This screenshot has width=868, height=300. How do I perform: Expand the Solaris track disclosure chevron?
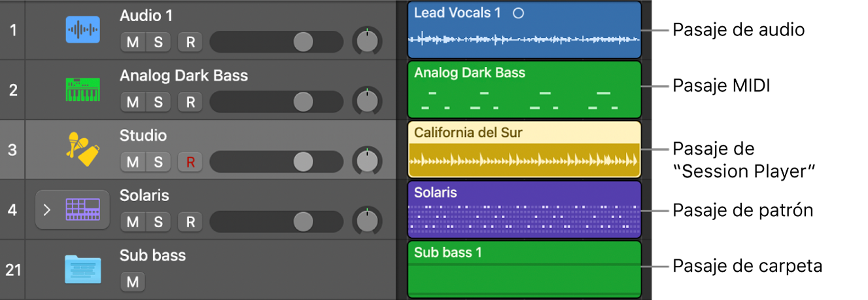[x=46, y=210]
